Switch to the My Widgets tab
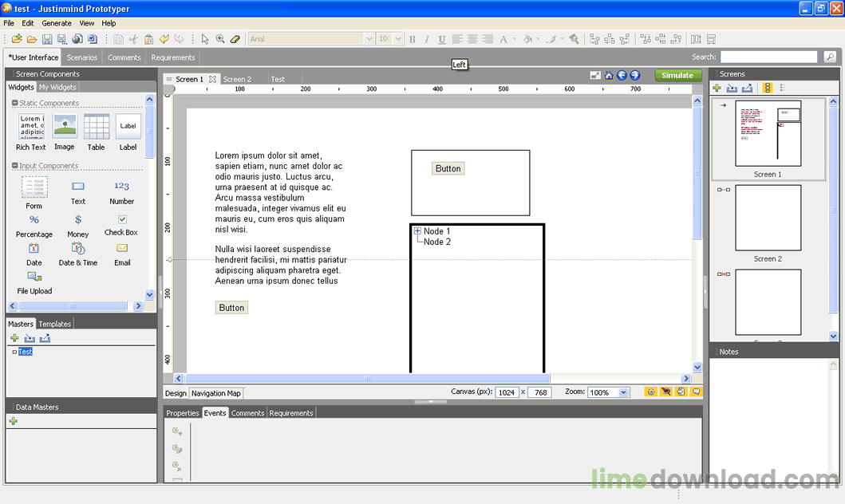Screen dimensions: 845x504 (x=57, y=87)
